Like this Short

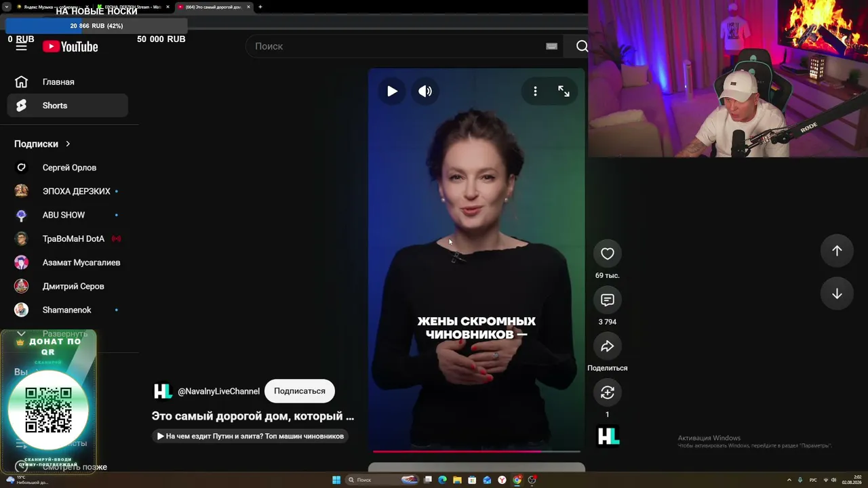point(608,253)
